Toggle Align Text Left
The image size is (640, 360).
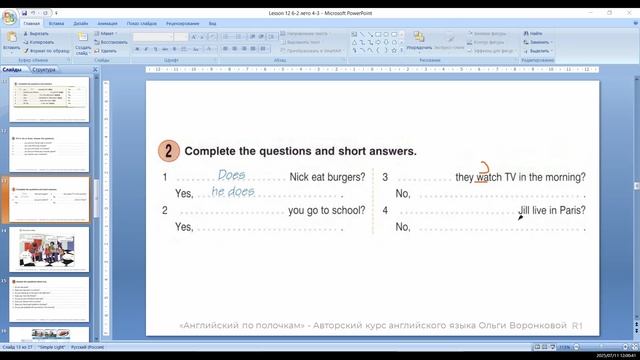(225, 49)
